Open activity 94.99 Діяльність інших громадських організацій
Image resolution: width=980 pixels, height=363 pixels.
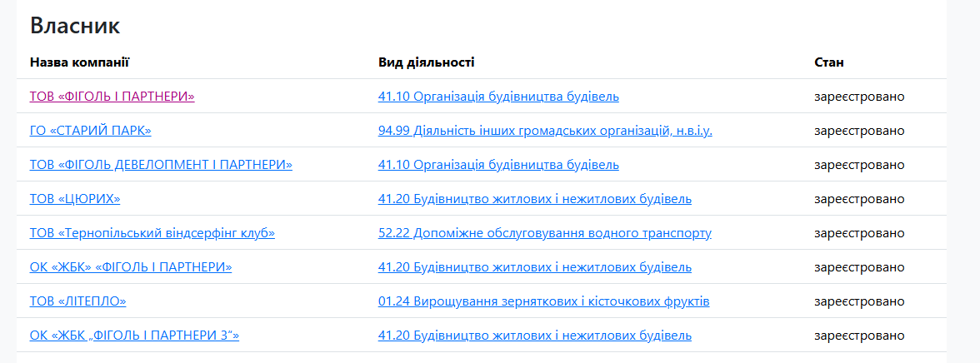click(545, 131)
